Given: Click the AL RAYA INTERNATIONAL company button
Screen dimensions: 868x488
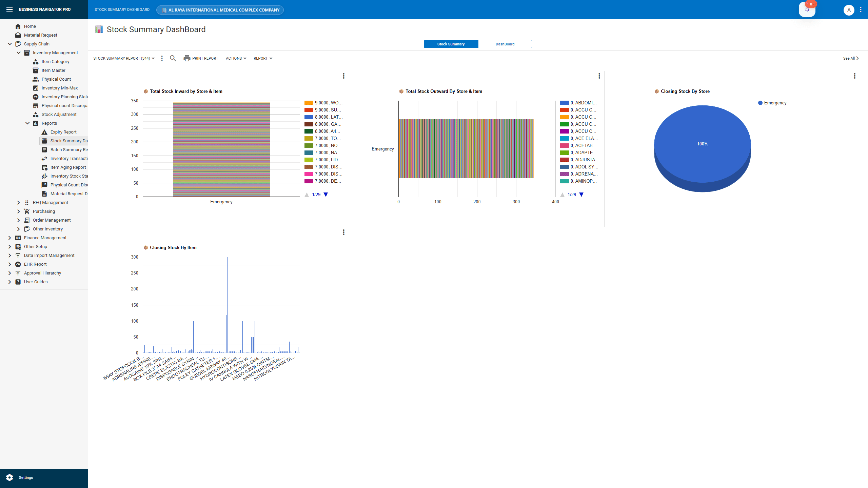Looking at the screenshot, I should pyautogui.click(x=220, y=10).
